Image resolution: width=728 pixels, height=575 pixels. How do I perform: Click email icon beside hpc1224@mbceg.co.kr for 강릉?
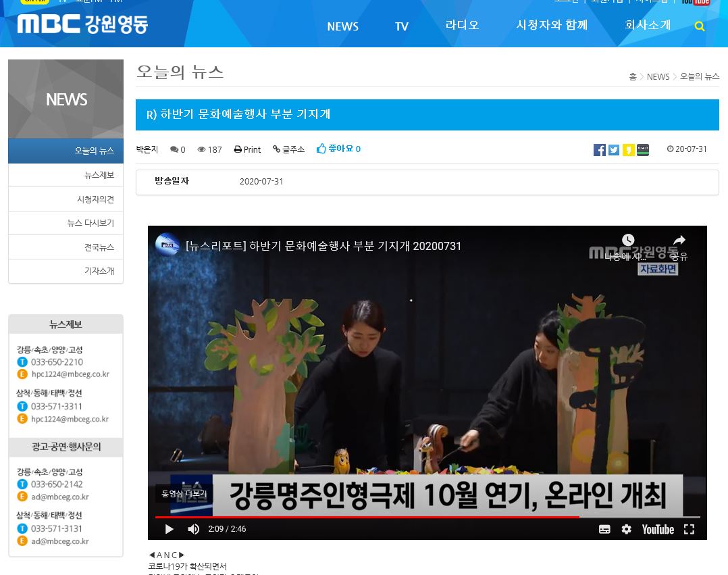(x=22, y=374)
